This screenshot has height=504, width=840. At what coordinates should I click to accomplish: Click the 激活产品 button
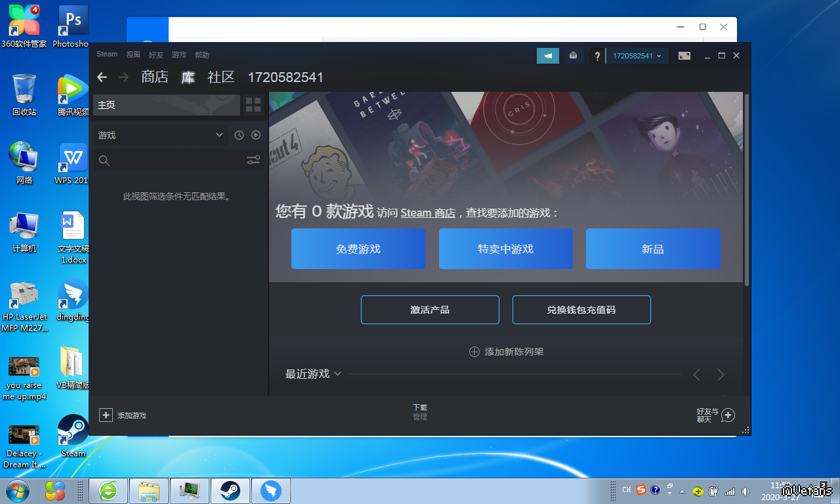point(430,310)
